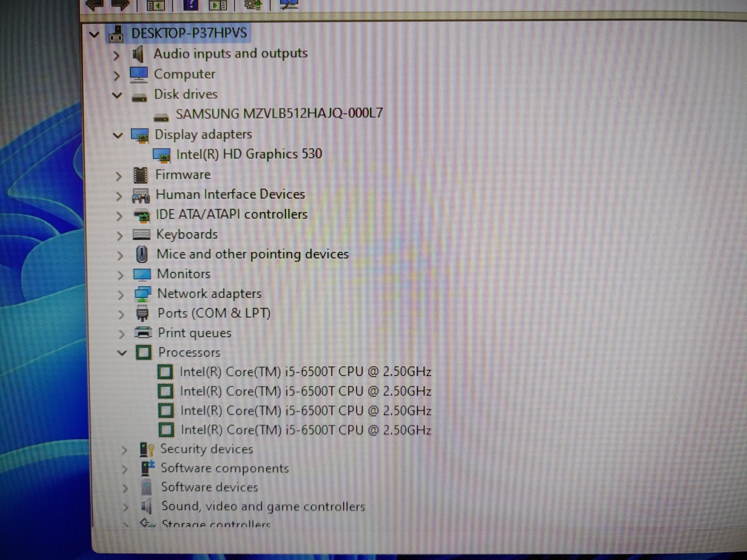This screenshot has height=560, width=747.
Task: Select the Print queues label
Action: click(x=195, y=333)
